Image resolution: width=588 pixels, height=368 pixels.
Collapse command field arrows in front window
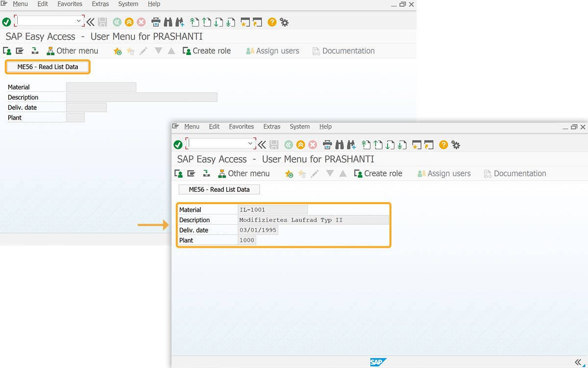point(262,145)
